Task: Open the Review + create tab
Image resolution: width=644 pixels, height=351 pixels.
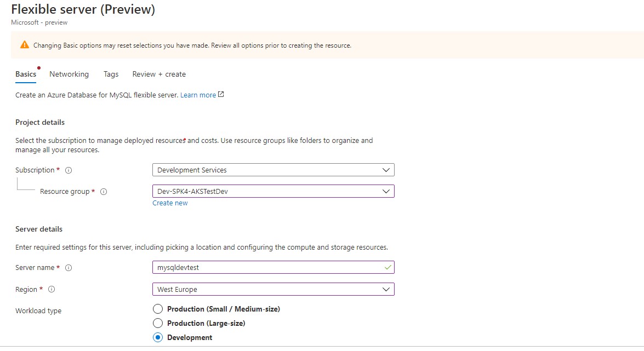Action: tap(158, 74)
